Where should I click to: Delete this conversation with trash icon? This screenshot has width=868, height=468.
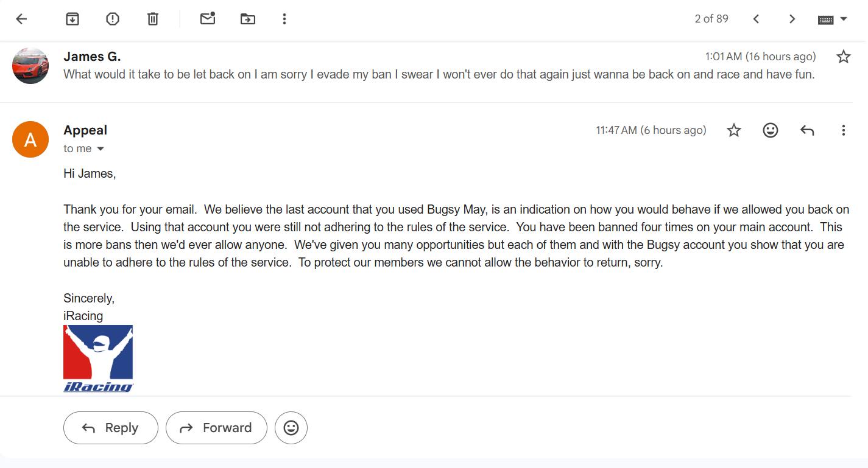coord(153,19)
